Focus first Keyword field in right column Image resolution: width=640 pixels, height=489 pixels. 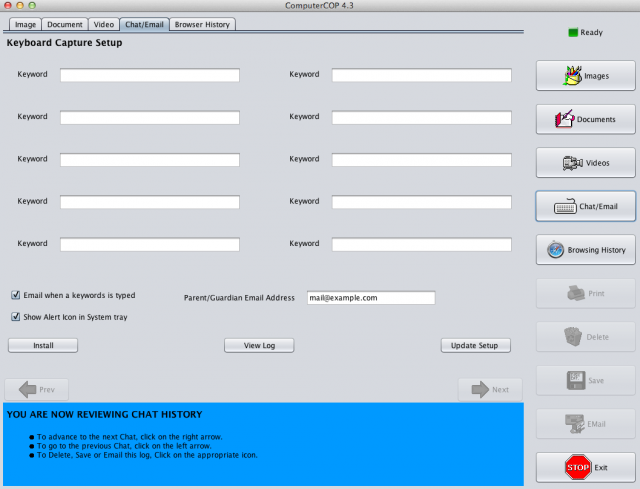[422, 75]
